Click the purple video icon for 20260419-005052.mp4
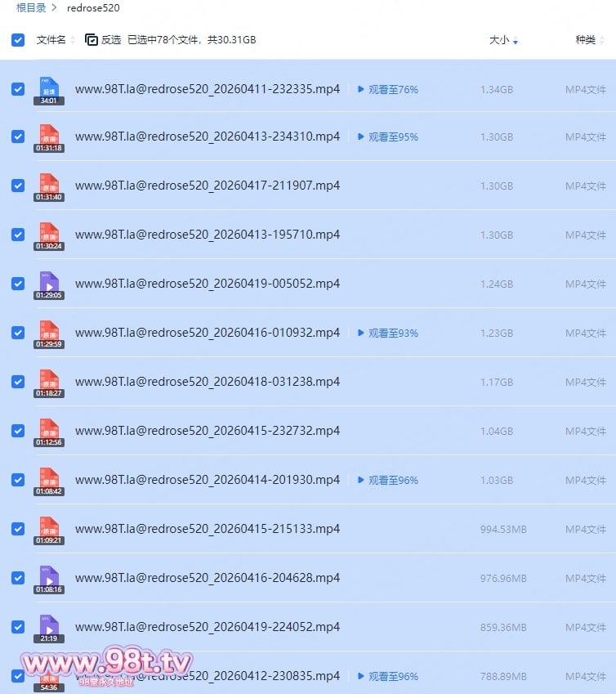This screenshot has height=694, width=616. [x=49, y=283]
